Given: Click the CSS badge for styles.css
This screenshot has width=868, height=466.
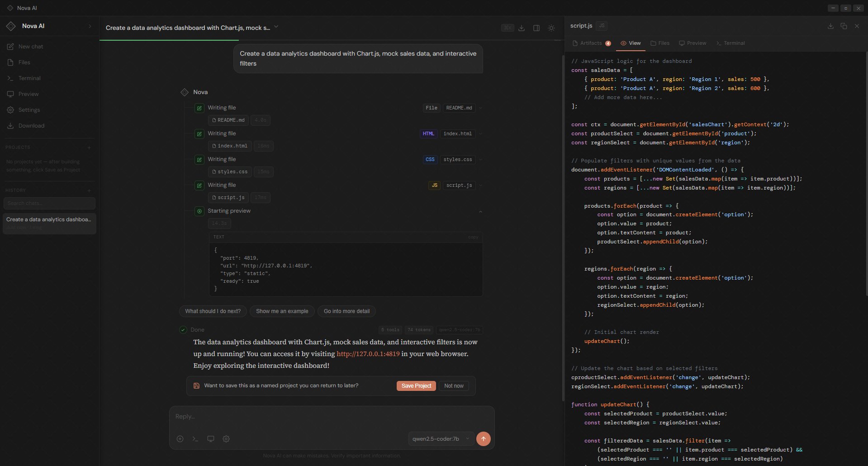Looking at the screenshot, I should click(430, 160).
